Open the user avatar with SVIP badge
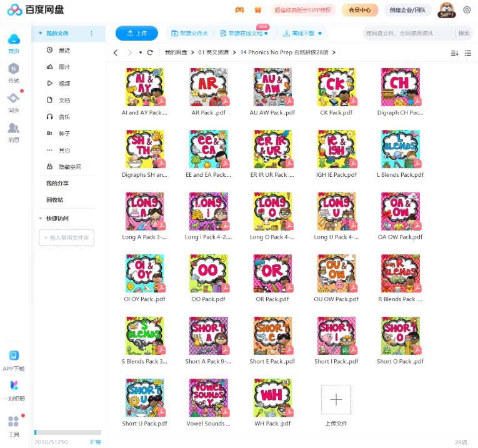The image size is (478, 448). (x=446, y=10)
